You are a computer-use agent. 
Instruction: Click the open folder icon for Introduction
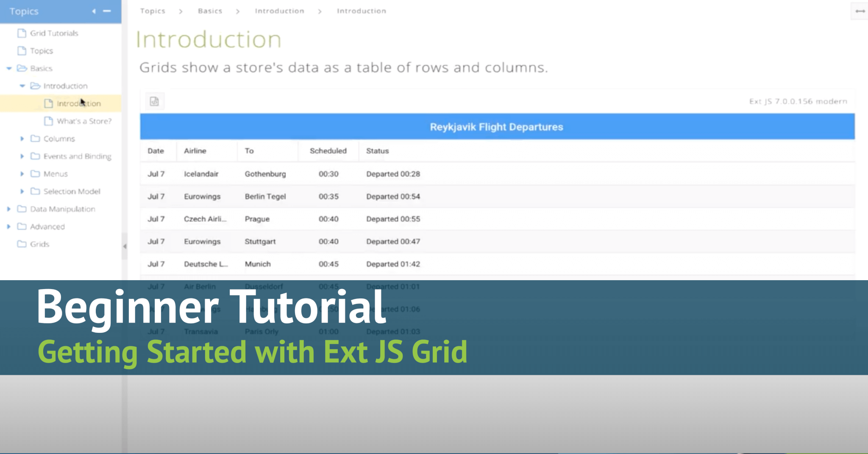[36, 86]
